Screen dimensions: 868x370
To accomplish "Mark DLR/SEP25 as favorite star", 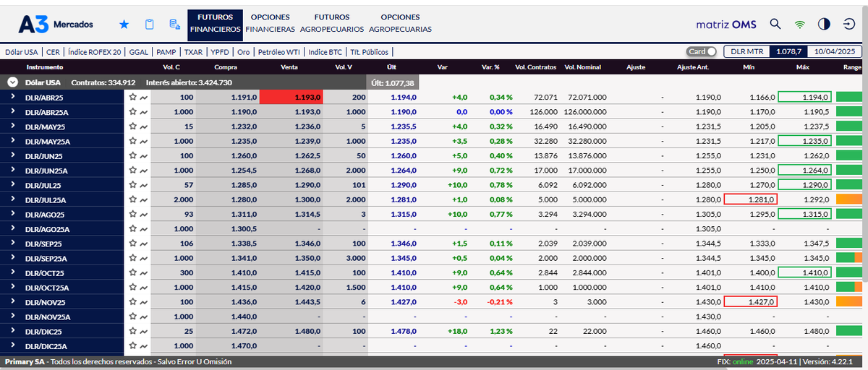I will (132, 244).
